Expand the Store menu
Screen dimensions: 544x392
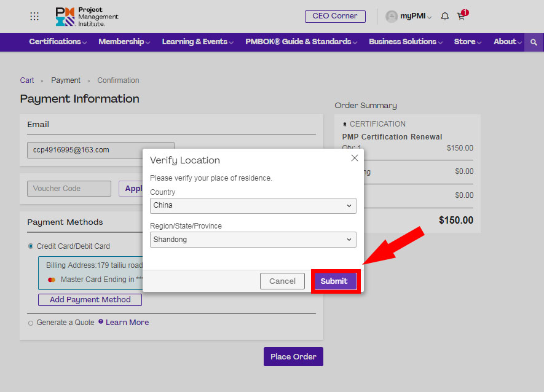[468, 42]
